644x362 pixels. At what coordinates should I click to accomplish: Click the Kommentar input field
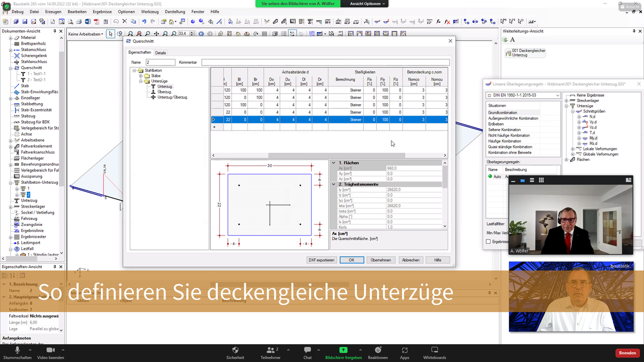pos(325,63)
